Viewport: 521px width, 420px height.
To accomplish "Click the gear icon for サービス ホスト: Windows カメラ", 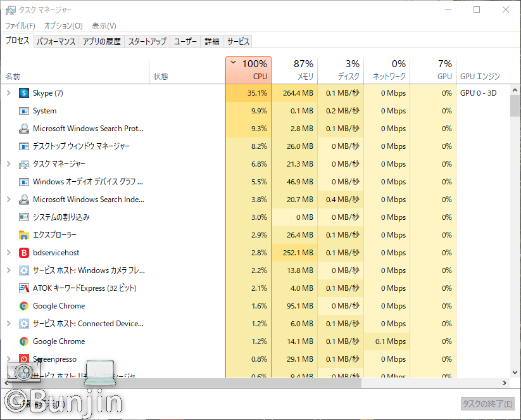I will (24, 270).
